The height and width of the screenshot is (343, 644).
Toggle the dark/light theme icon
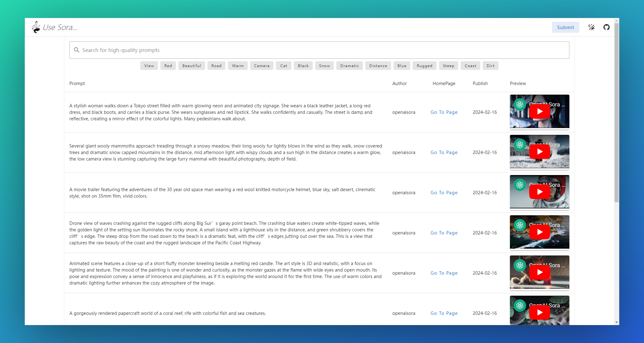tap(591, 27)
